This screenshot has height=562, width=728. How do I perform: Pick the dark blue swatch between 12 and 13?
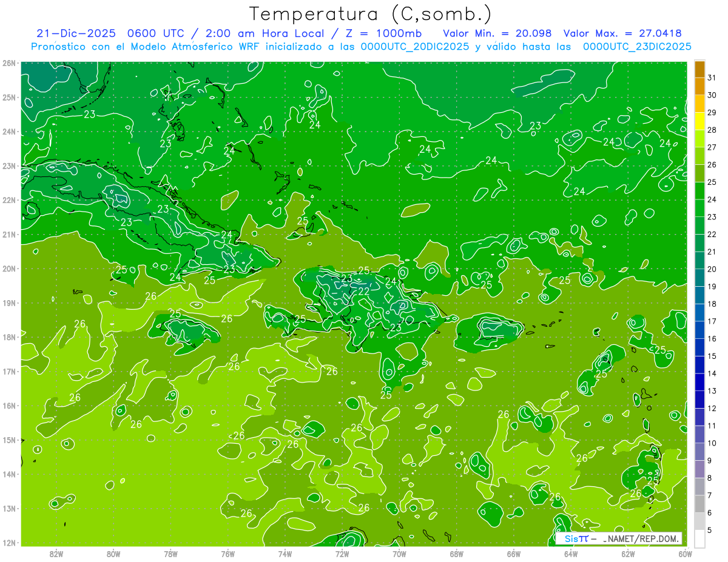point(699,400)
